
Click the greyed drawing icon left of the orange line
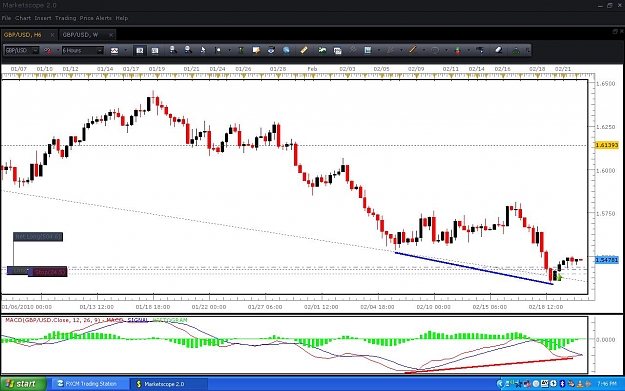pos(390,50)
